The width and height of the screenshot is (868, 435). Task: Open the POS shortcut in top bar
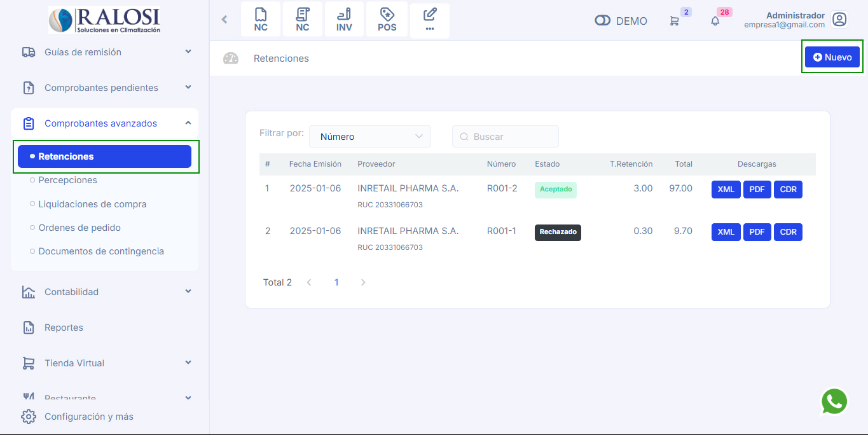click(387, 20)
